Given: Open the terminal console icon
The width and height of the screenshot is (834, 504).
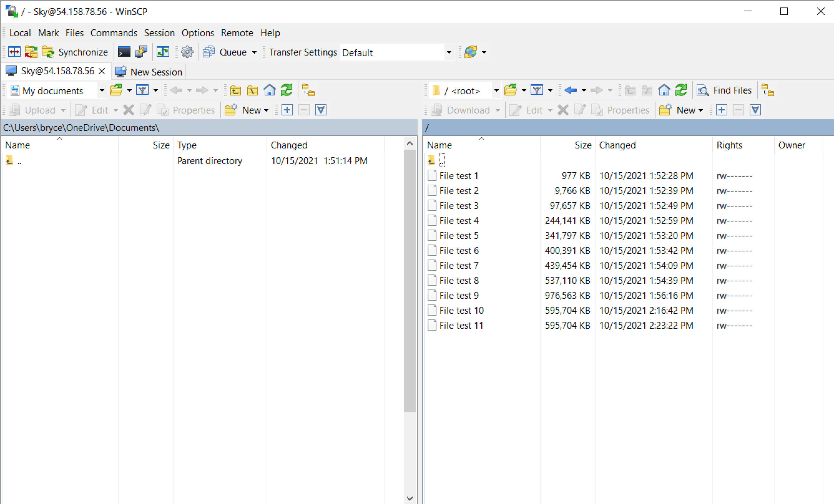Looking at the screenshot, I should click(x=124, y=52).
